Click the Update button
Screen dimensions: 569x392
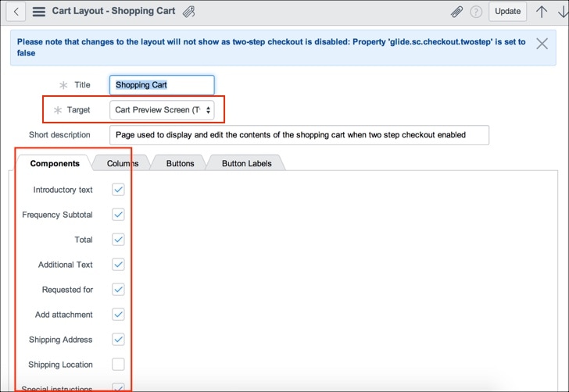[508, 12]
